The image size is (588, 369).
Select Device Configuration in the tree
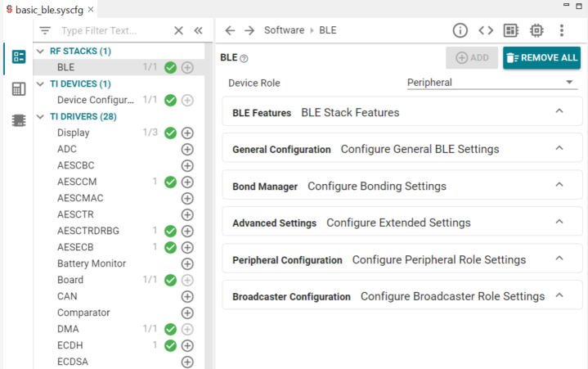click(x=95, y=100)
